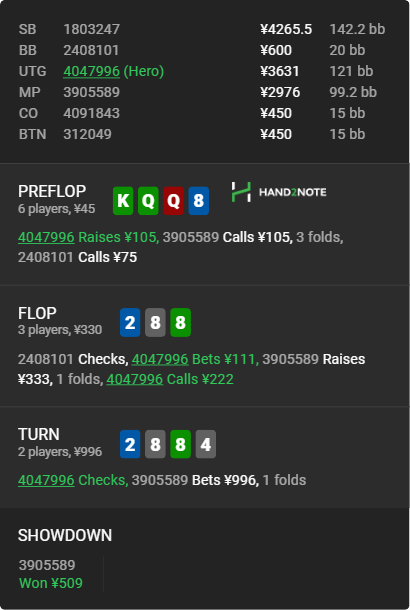Click the HAND2NOTE brand text
This screenshot has width=410, height=610.
293,192
